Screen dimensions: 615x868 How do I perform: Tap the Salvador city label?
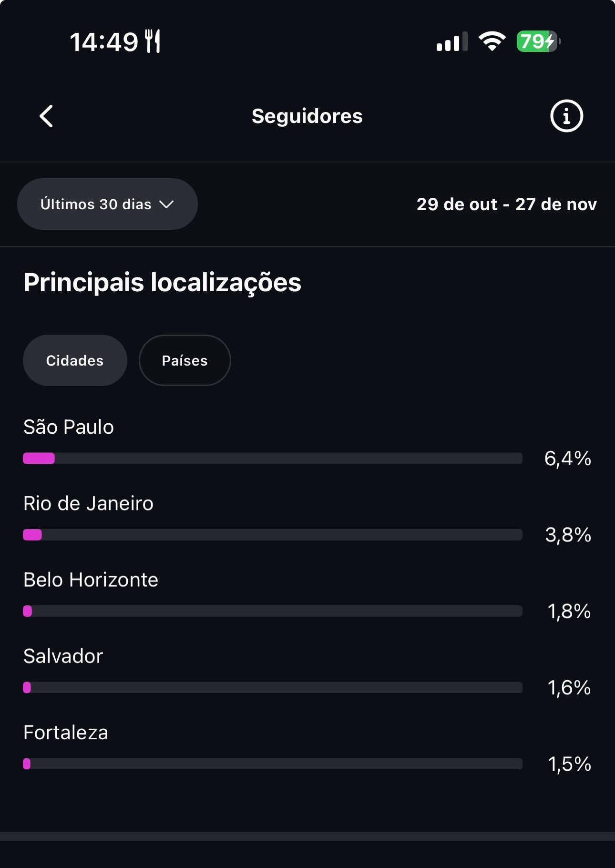[63, 656]
